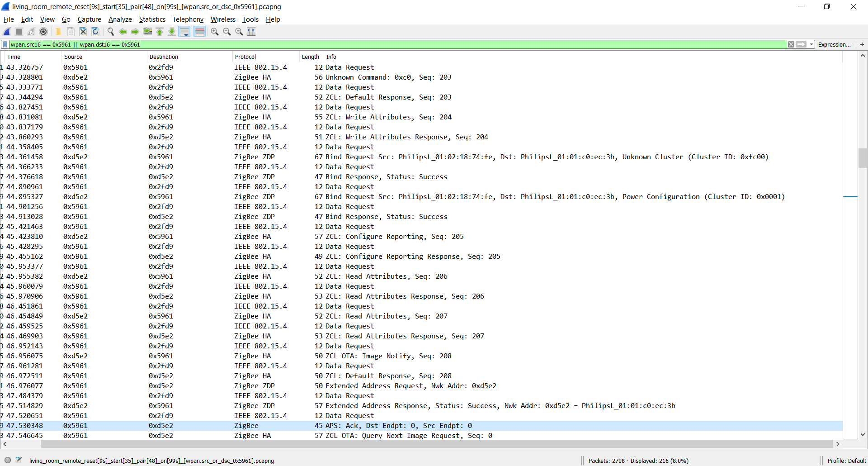Click Go to specified packet icon
The width and height of the screenshot is (868, 466).
[147, 32]
